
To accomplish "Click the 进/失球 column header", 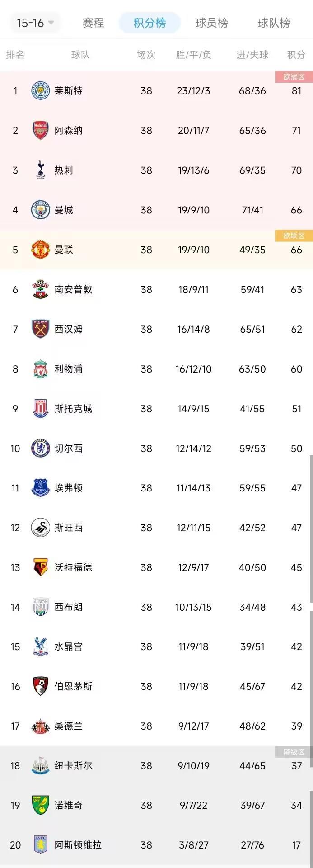I will [x=252, y=55].
